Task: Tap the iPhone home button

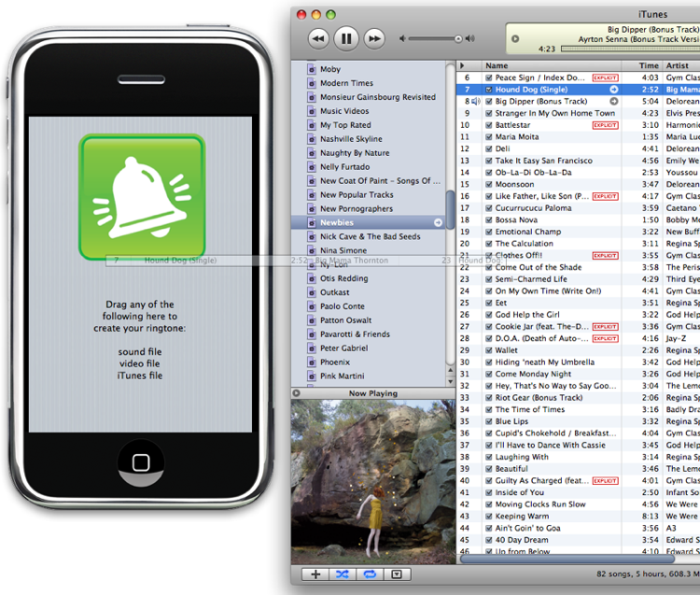Action: pyautogui.click(x=141, y=462)
